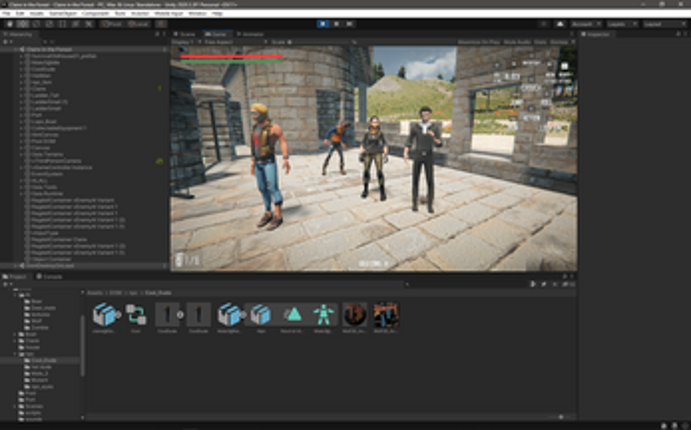Select the Inspector tab
The height and width of the screenshot is (430, 691).
(597, 34)
